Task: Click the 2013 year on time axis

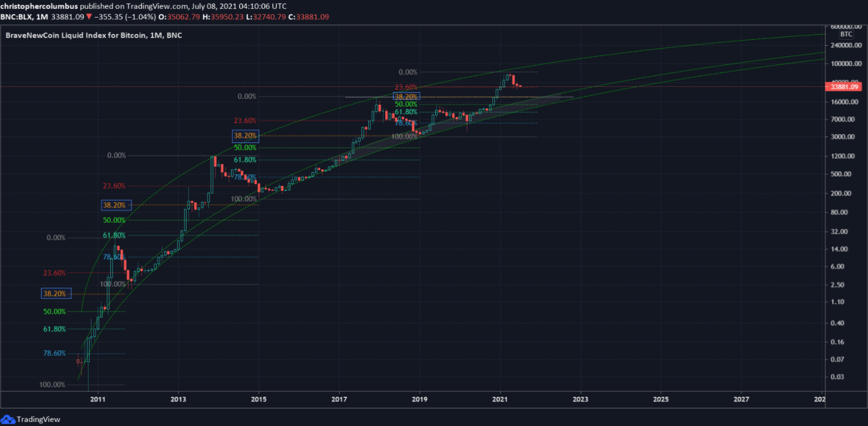Action: 178,399
